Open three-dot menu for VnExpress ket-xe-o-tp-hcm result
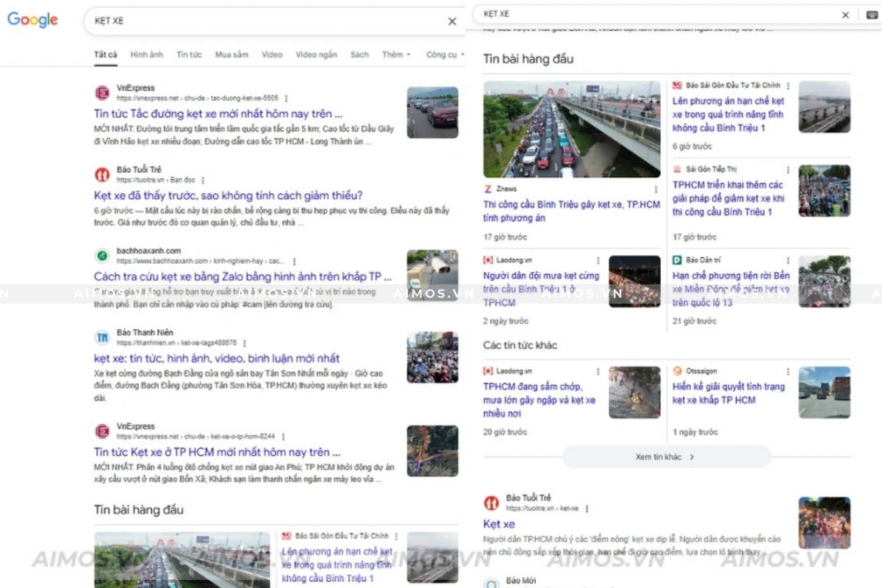The width and height of the screenshot is (882, 588). tap(283, 437)
